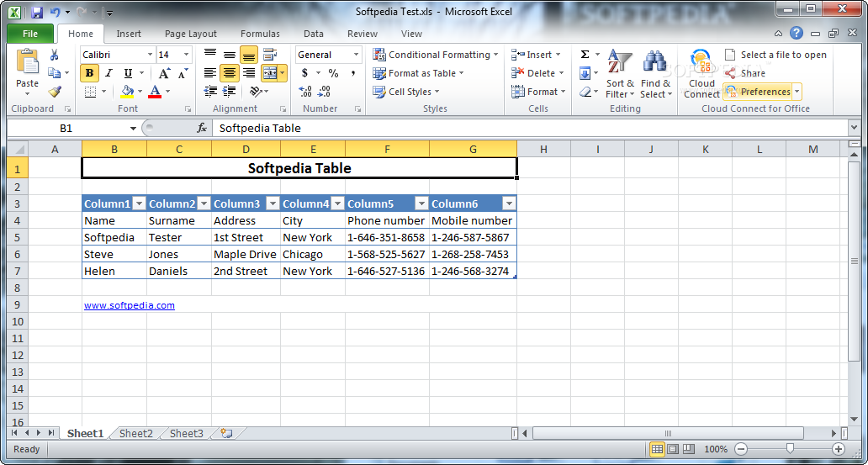Open the Calibri font name dropdown
The image size is (868, 465).
[x=150, y=55]
